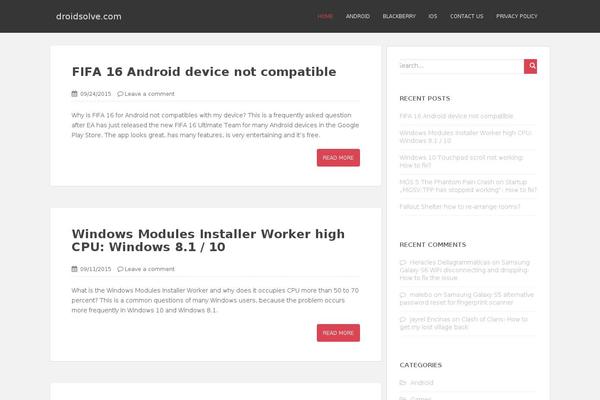The height and width of the screenshot is (400, 600).
Task: Open recent post Windows Modules Installer Worker
Action: [465, 137]
